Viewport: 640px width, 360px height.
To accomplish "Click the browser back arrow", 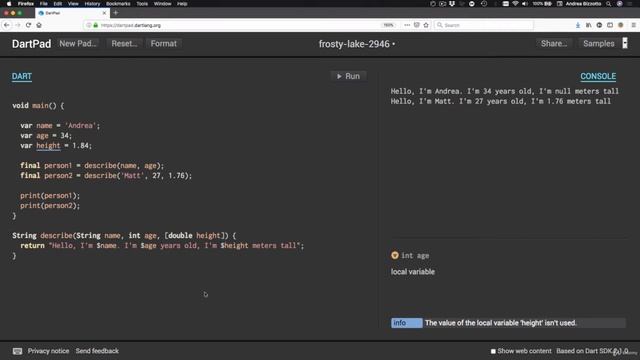I will click(x=7, y=25).
